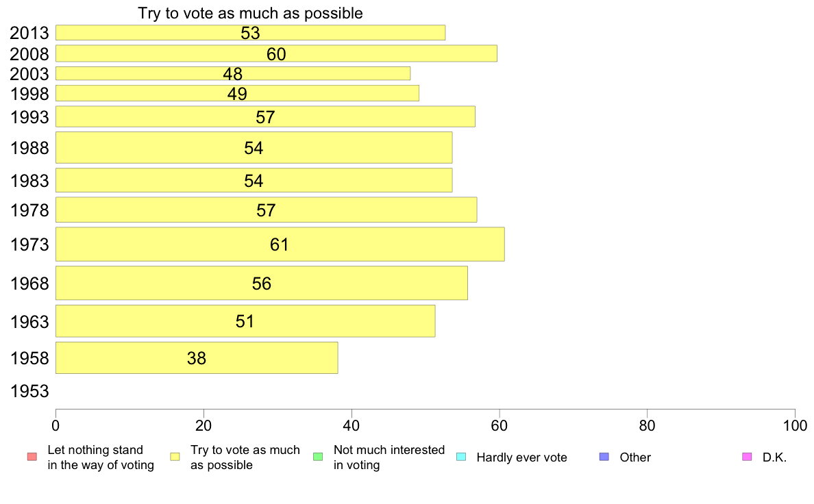This screenshot has height=504, width=814.
Task: Click the chart title Try to vote as much as possible
Action: (250, 13)
